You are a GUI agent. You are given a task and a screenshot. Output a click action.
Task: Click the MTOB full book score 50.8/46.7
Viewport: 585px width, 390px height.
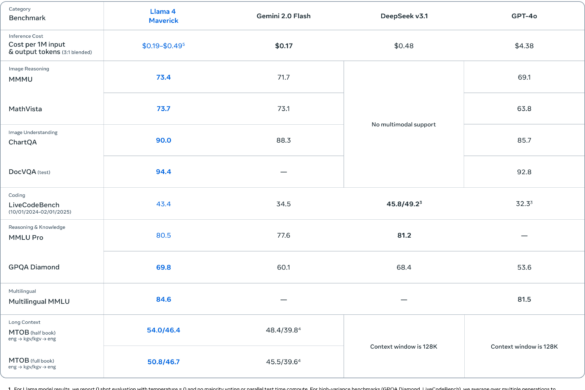[163, 362]
